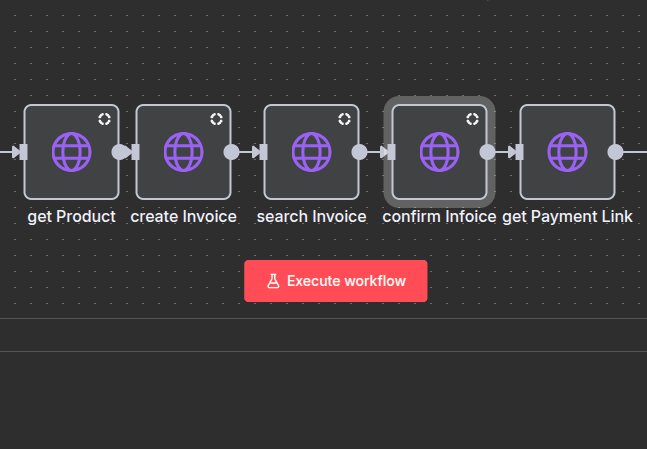Click the get Payment Link node globe icon
Image resolution: width=647 pixels, height=449 pixels.
click(x=567, y=152)
